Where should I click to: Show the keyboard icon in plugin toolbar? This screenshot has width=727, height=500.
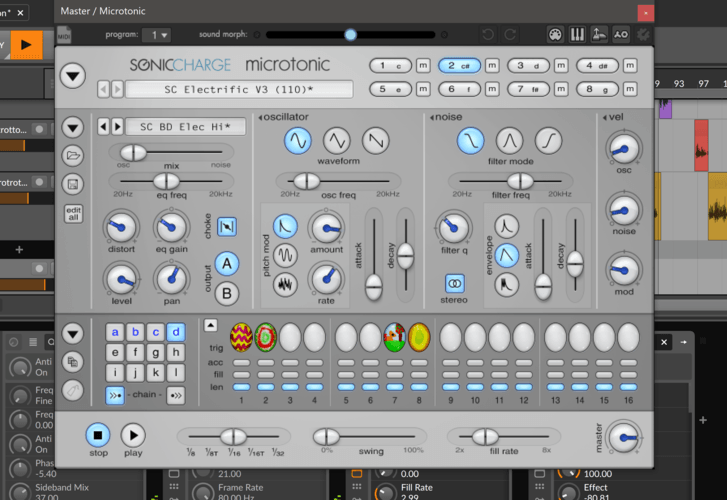(x=577, y=34)
